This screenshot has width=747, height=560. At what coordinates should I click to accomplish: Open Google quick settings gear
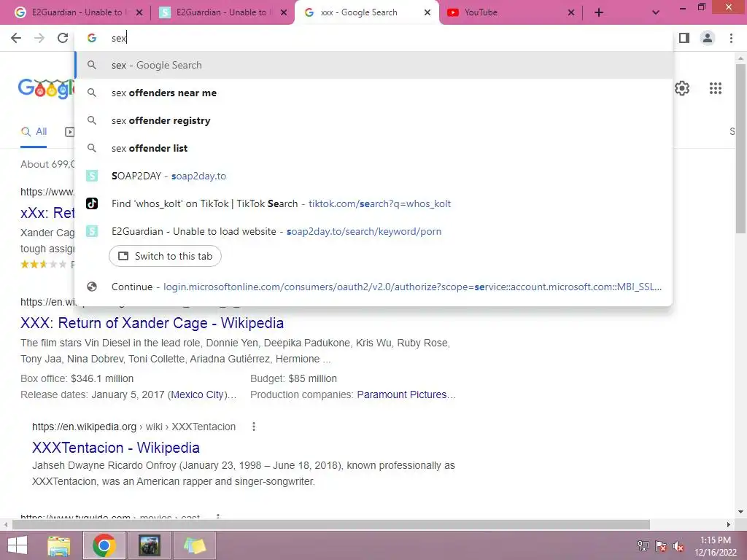pyautogui.click(x=682, y=88)
